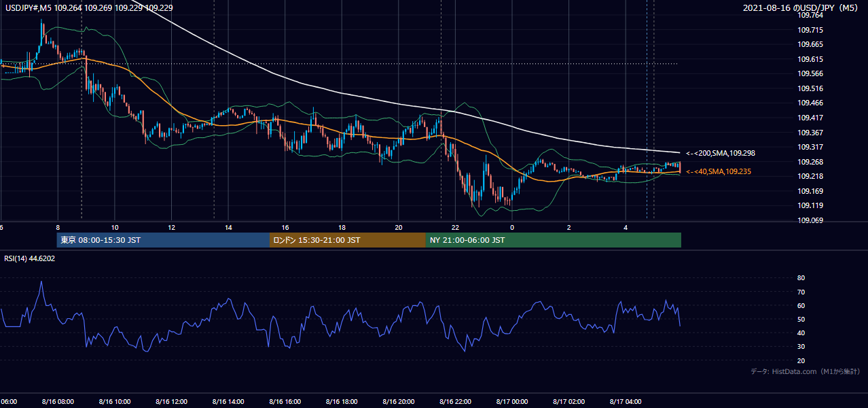Viewport: 868px width, 408px height.
Task: Click the 8/16 08:00 date label
Action: pos(57,402)
